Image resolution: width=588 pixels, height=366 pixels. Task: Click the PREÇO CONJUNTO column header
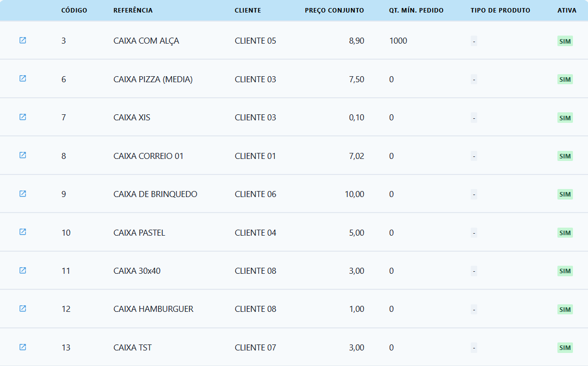point(334,11)
